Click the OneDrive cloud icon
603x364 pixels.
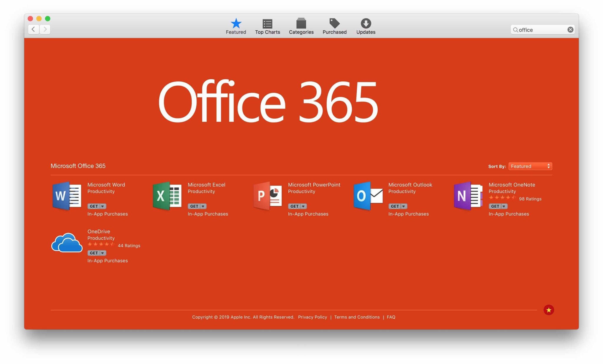click(x=67, y=243)
